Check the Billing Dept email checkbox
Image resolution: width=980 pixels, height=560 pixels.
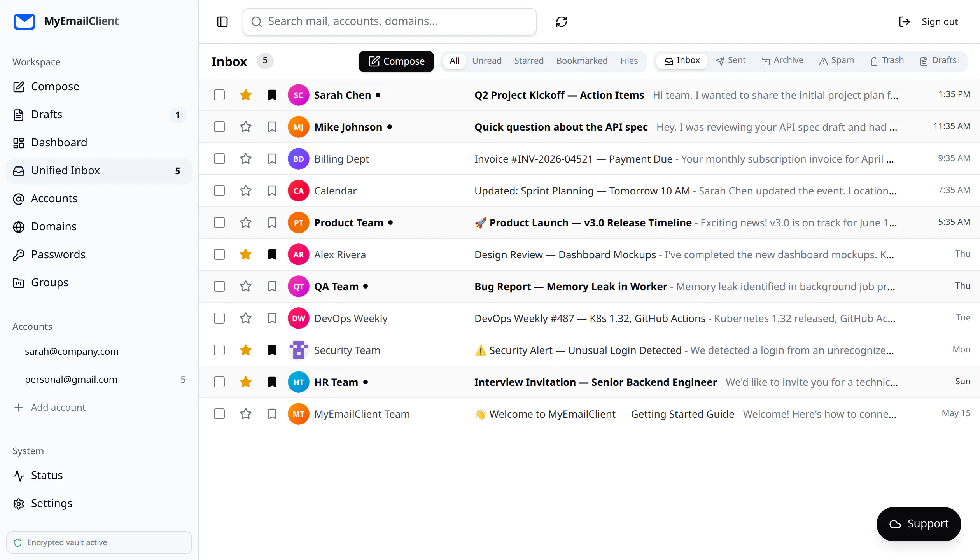(x=219, y=159)
